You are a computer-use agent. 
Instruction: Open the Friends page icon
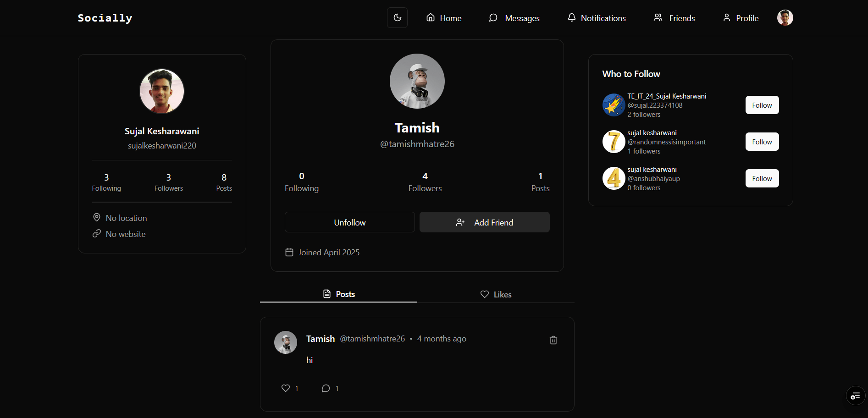point(658,17)
